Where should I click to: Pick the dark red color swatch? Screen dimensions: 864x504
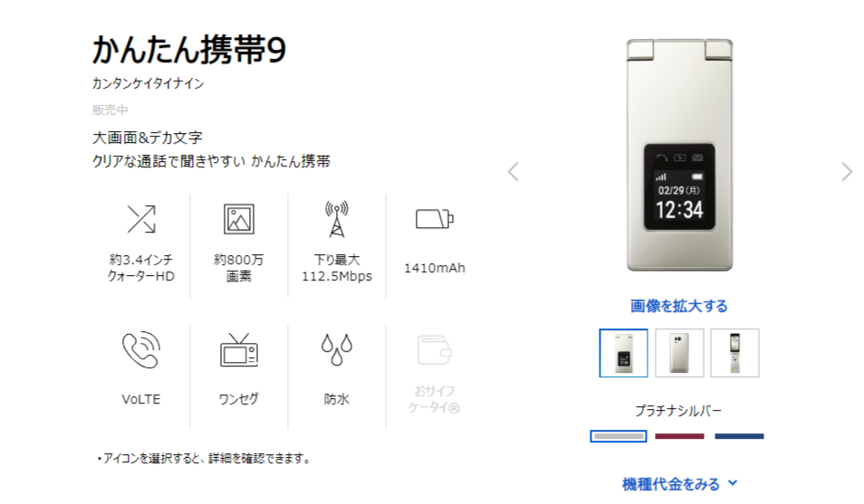point(679,436)
